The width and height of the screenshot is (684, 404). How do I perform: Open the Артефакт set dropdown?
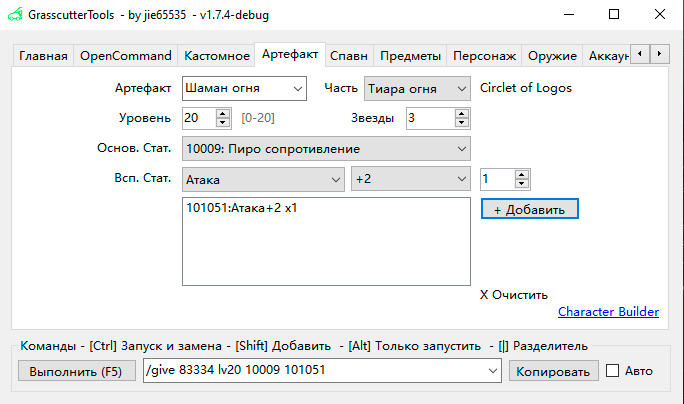click(297, 89)
